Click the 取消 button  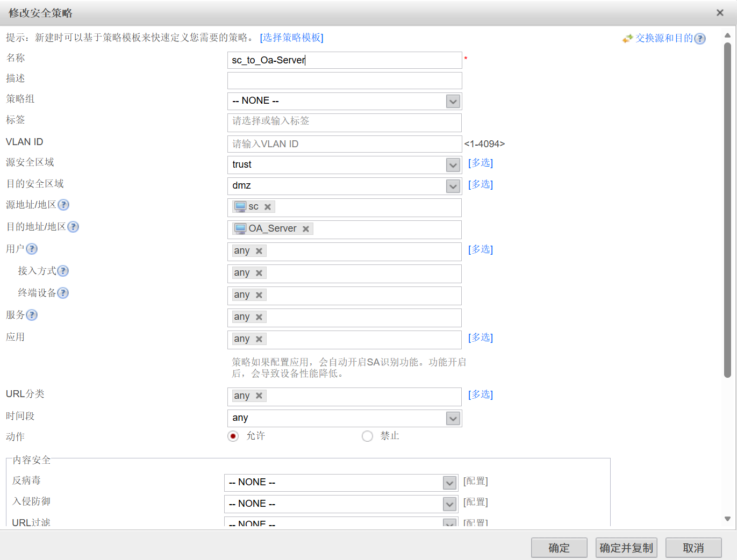693,548
